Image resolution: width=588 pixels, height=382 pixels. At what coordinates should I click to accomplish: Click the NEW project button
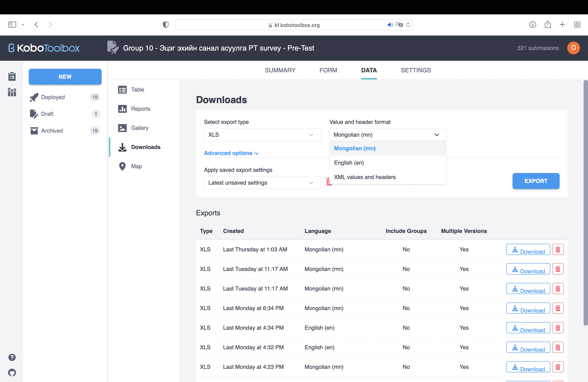[65, 77]
